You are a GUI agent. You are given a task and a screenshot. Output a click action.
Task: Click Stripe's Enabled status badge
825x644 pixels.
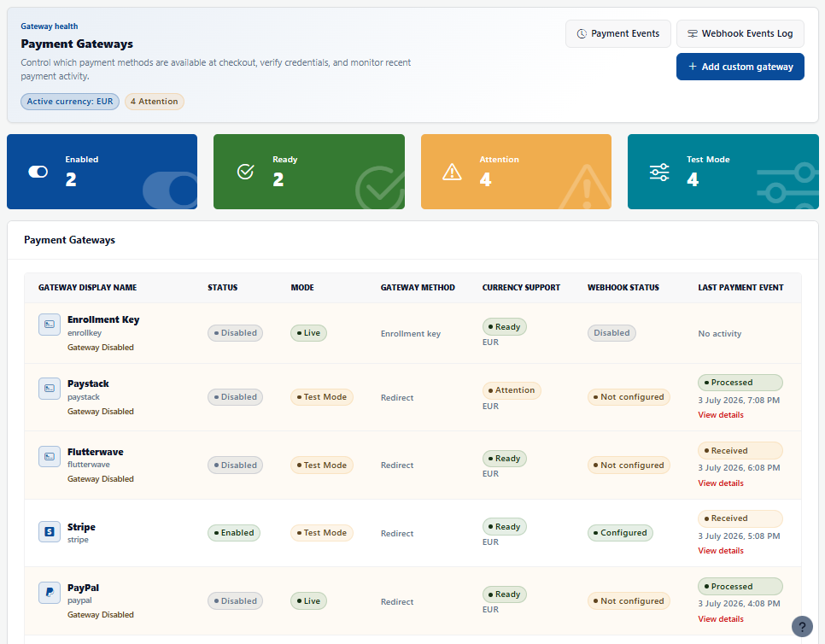point(234,533)
